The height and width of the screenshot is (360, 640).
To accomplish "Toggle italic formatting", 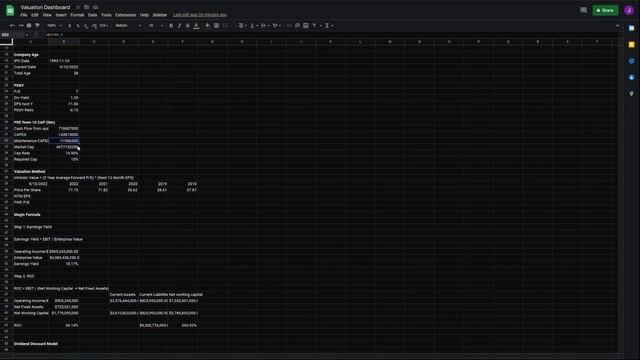I will point(179,26).
